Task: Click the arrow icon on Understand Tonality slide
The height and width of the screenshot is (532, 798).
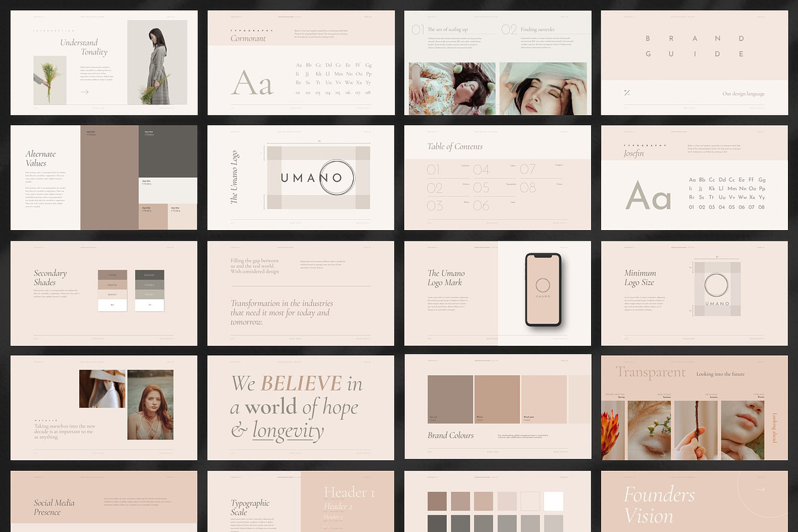Action: (x=84, y=92)
